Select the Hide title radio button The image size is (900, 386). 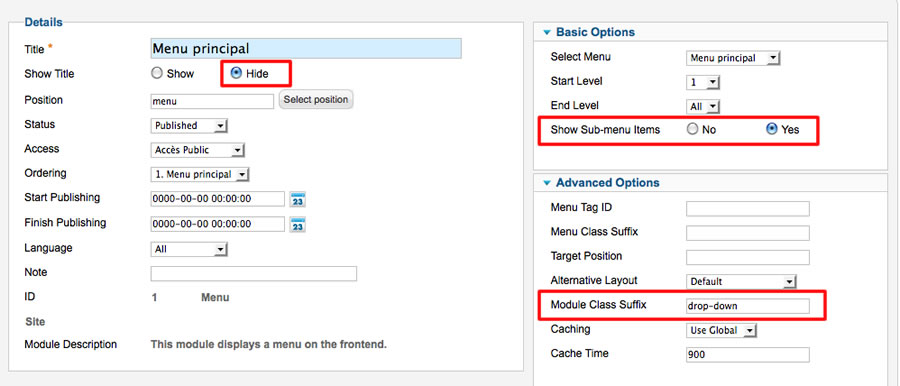coord(236,73)
